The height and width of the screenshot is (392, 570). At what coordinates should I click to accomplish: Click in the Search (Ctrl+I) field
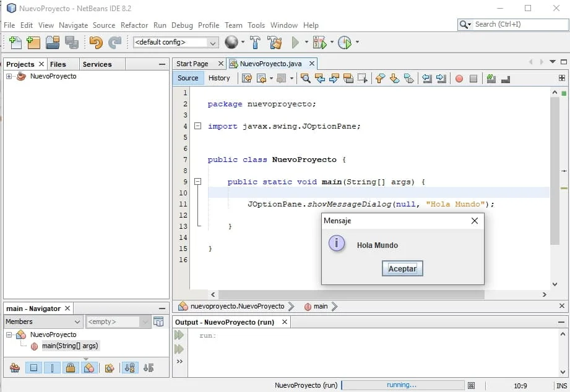click(512, 24)
